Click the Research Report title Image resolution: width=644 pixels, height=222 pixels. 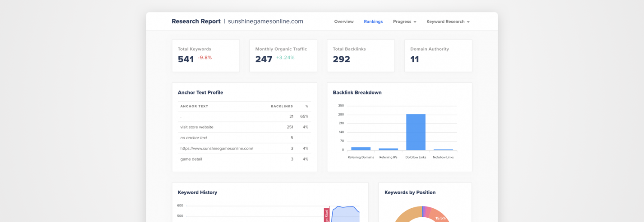[196, 21]
